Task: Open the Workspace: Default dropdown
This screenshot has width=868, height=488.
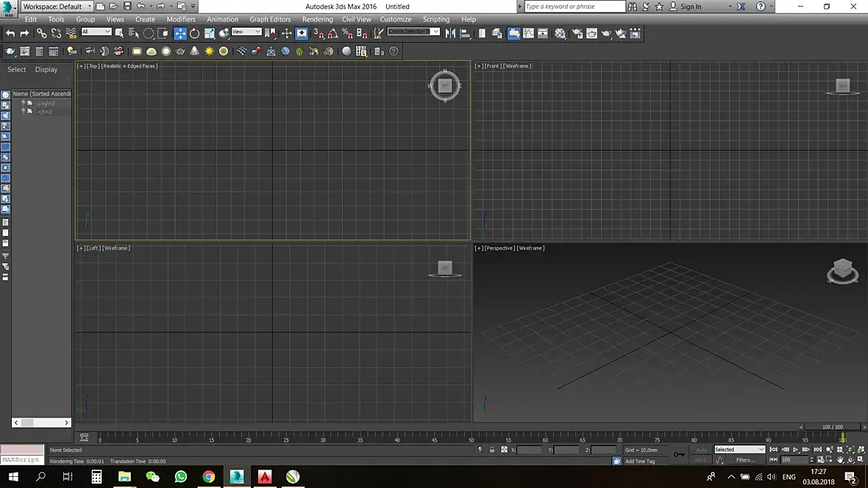Action: (57, 7)
